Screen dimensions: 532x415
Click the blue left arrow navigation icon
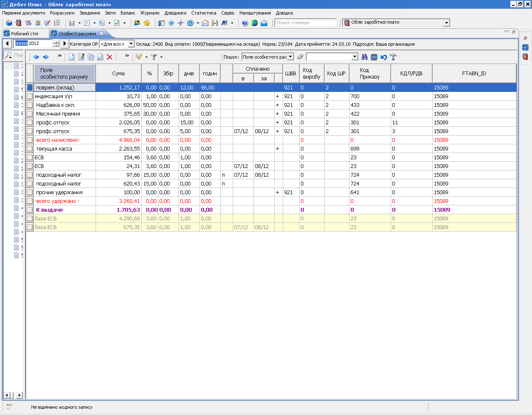point(36,57)
